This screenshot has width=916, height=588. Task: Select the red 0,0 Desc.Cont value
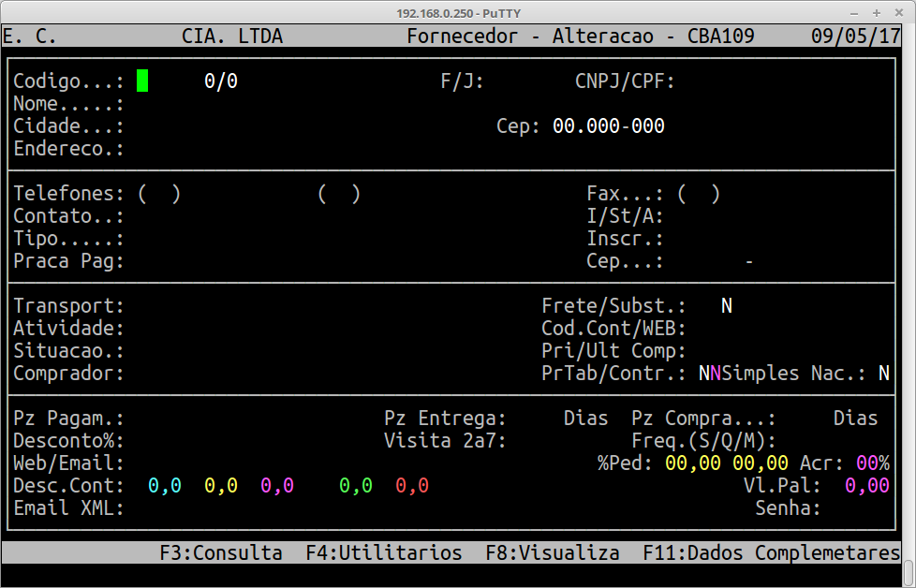(412, 486)
